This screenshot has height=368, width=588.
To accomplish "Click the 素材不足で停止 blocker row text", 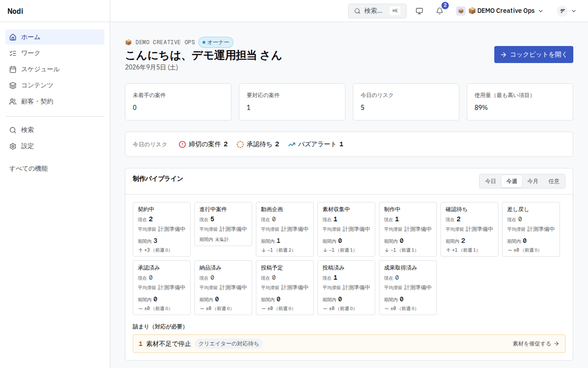I will coord(169,344).
